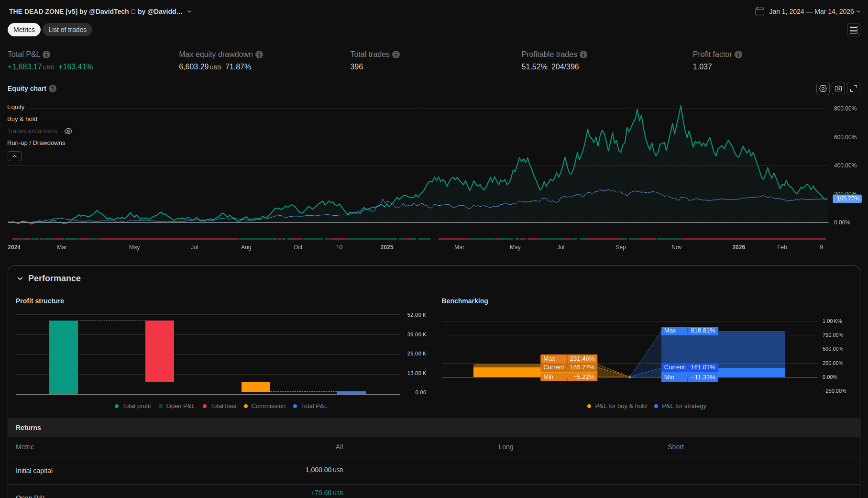The image size is (868, 498).
Task: Open the calendar date range icon
Action: 760,11
